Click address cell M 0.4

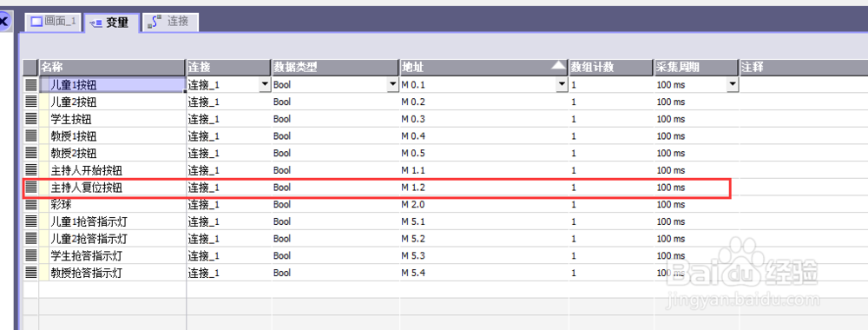pos(484,136)
